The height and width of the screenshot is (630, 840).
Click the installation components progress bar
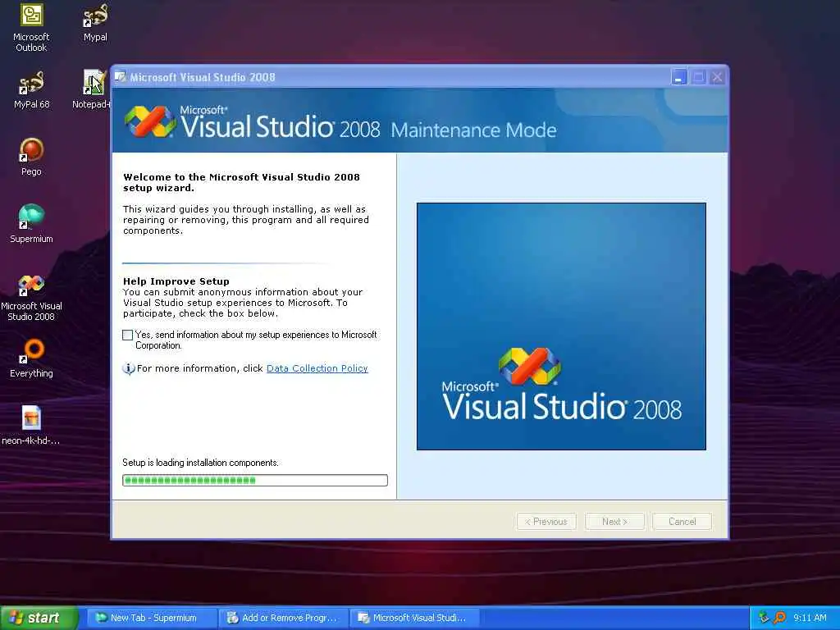coord(255,481)
